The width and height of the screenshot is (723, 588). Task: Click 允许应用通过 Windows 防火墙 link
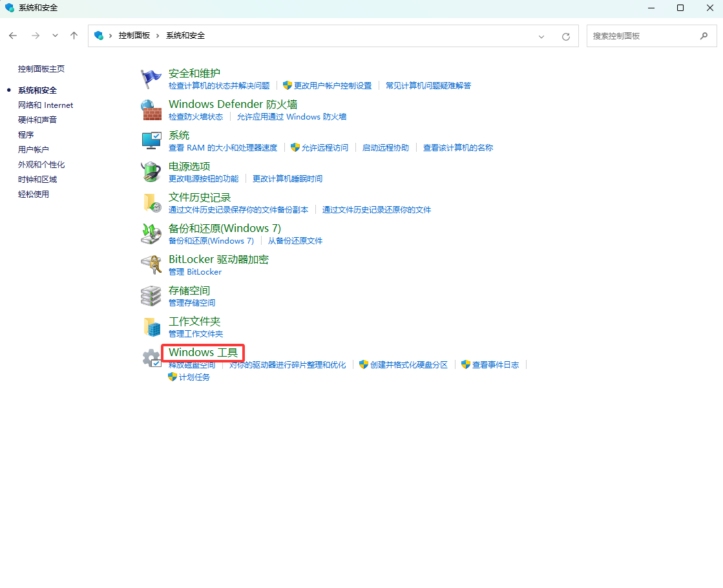point(291,117)
